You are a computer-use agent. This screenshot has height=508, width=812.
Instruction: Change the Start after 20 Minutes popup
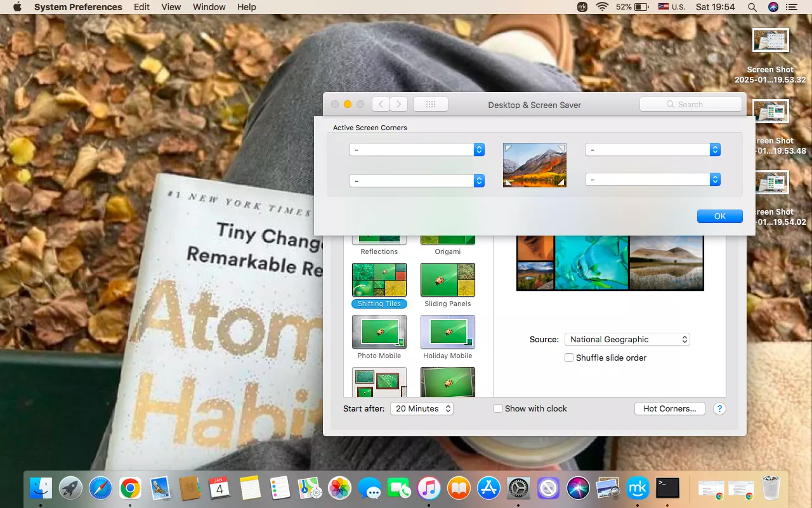point(422,409)
